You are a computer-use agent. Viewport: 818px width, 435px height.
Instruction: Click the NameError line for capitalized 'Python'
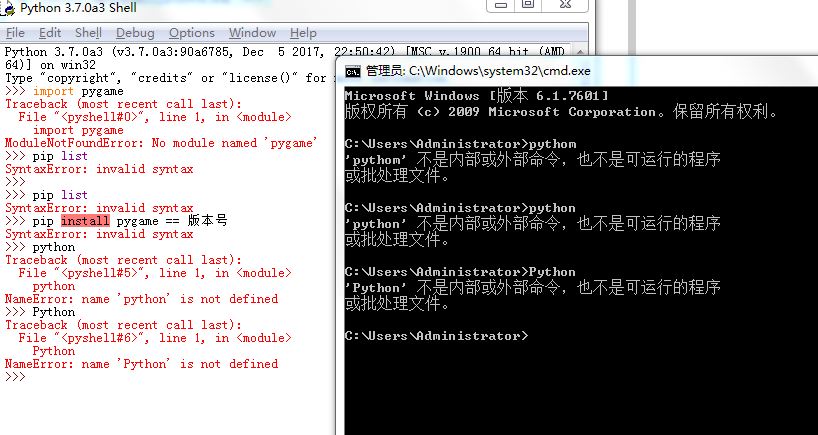pos(141,364)
